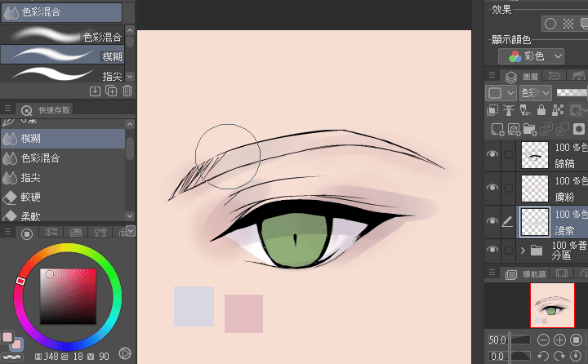Choose the 模糊 brush preset stroke
Image resolution: width=588 pixels, height=364 pixels.
click(62, 55)
